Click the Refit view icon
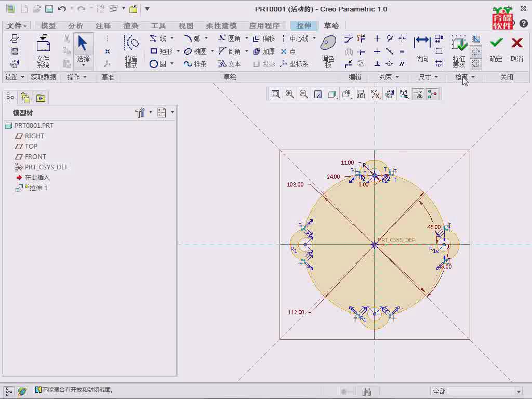 pos(275,94)
